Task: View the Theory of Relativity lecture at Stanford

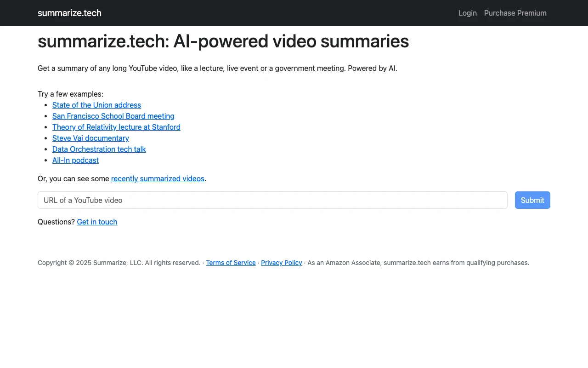Action: click(116, 127)
